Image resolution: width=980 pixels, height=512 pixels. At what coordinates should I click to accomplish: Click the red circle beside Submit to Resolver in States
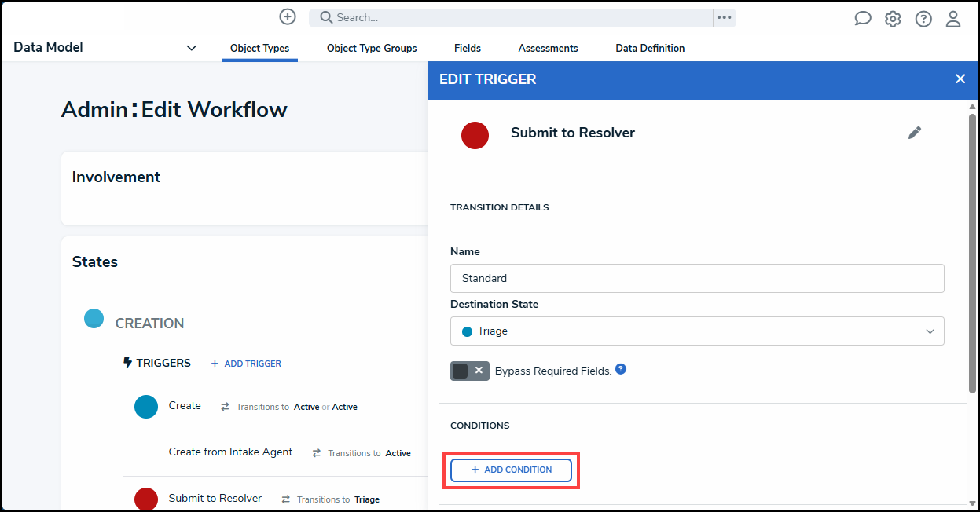tap(146, 499)
